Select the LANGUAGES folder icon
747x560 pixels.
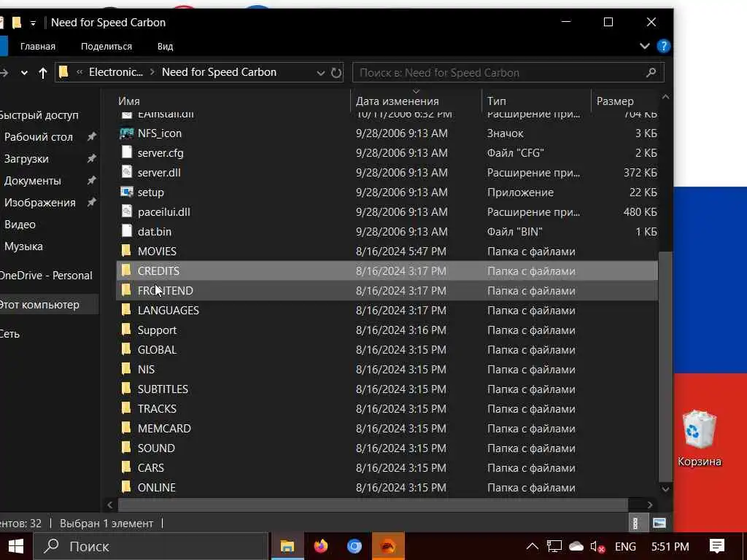click(x=126, y=310)
